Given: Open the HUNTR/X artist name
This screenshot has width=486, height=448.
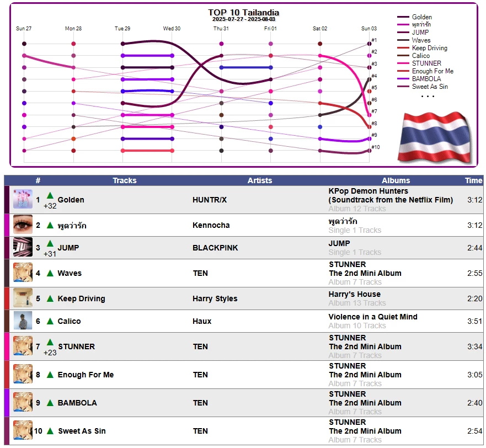Looking at the screenshot, I should coord(210,200).
